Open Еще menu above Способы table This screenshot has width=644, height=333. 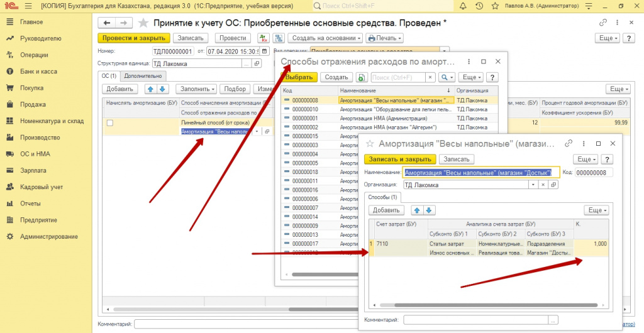[x=597, y=210]
